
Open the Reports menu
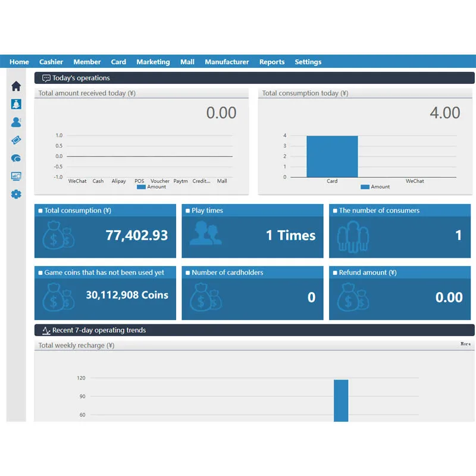click(272, 62)
